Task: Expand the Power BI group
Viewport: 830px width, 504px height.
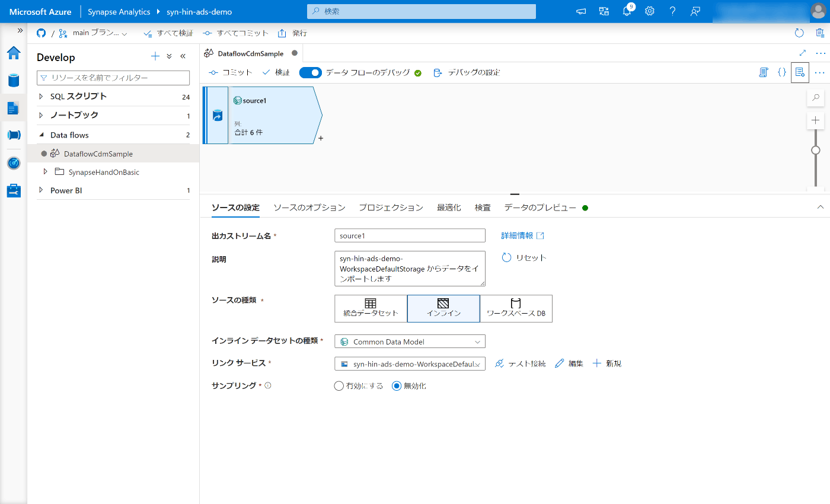Action: [x=41, y=190]
